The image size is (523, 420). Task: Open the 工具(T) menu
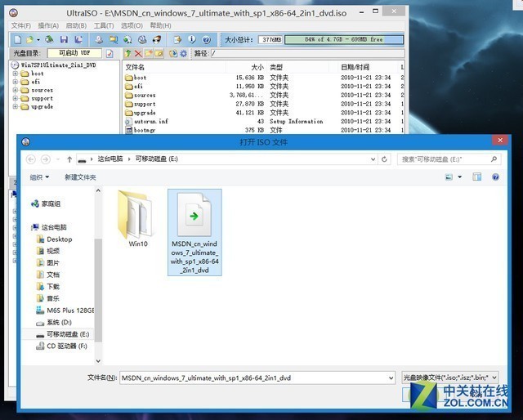coord(103,25)
